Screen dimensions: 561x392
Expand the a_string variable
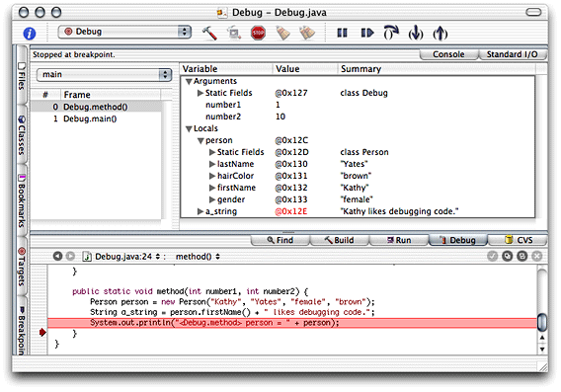coord(200,211)
